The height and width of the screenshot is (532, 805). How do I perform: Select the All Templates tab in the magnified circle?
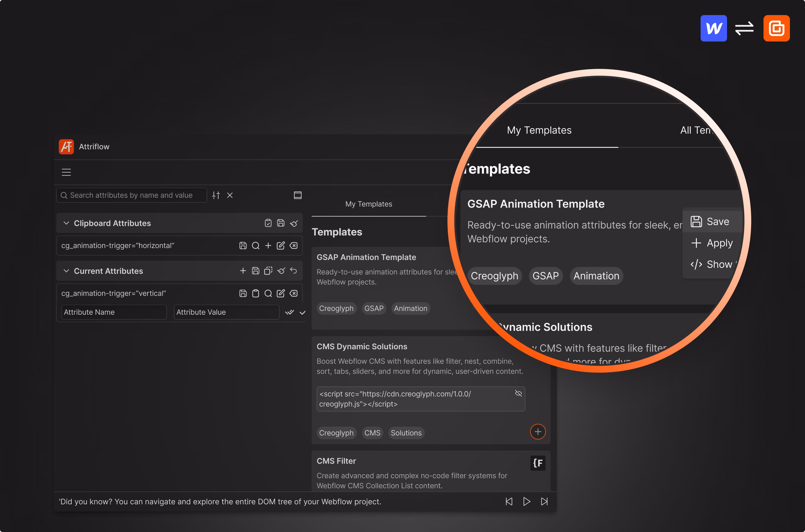tap(696, 130)
